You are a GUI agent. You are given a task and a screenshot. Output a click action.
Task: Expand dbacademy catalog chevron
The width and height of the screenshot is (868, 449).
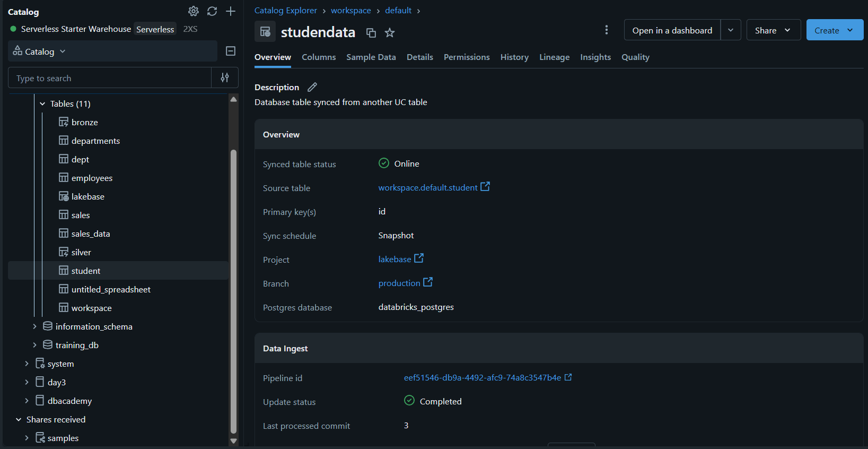pos(27,401)
